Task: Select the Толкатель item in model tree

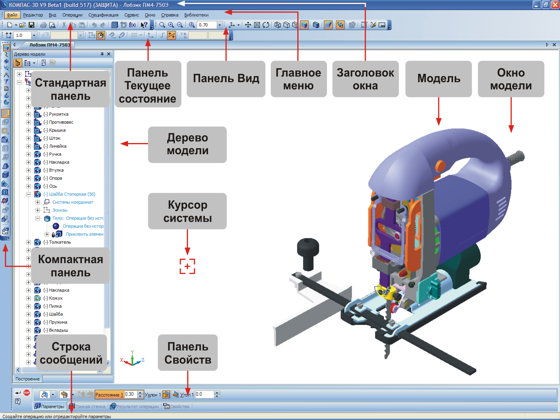Action: pyautogui.click(x=57, y=242)
